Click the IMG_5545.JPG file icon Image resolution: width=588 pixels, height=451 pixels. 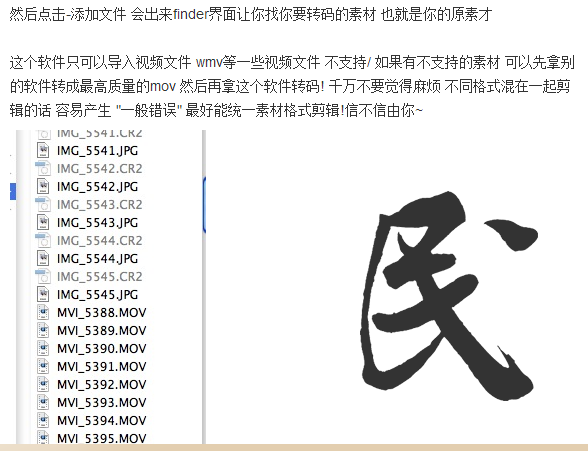[x=43, y=294]
